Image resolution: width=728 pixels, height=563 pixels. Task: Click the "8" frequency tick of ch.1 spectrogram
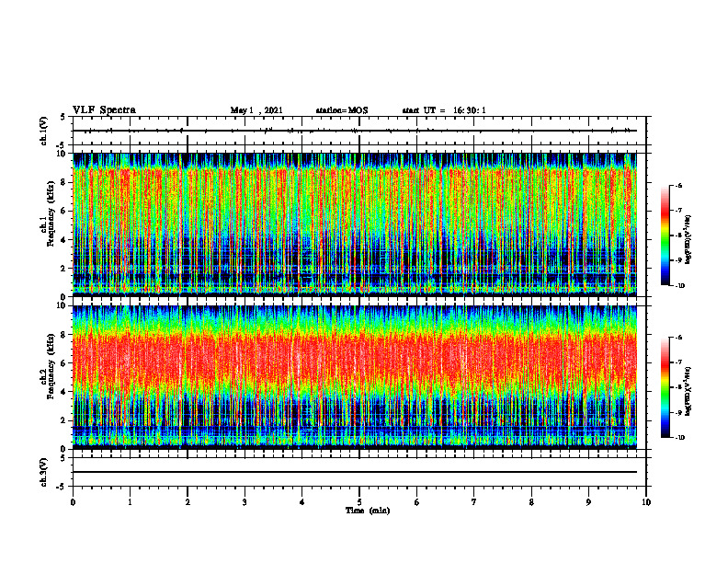click(64, 182)
